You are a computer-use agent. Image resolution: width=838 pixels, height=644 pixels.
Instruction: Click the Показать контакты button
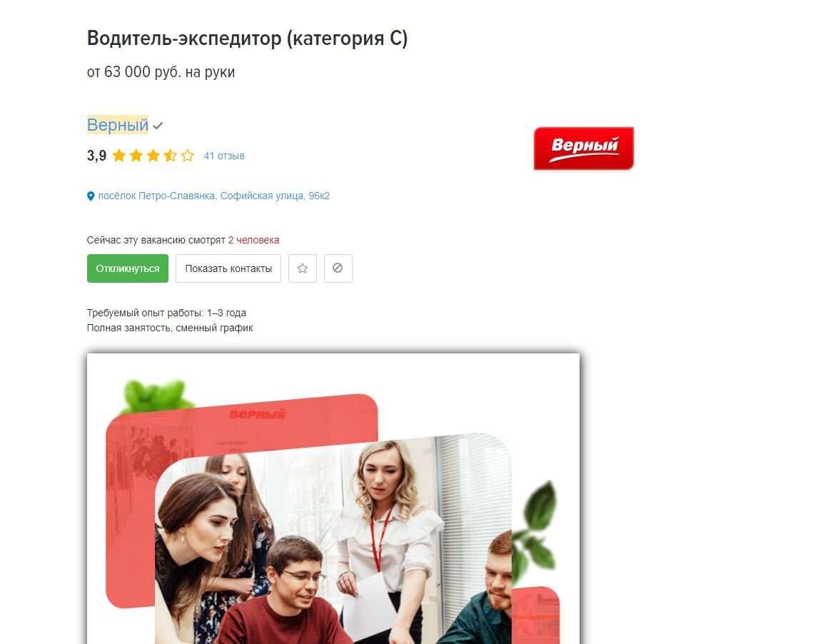[x=228, y=268]
